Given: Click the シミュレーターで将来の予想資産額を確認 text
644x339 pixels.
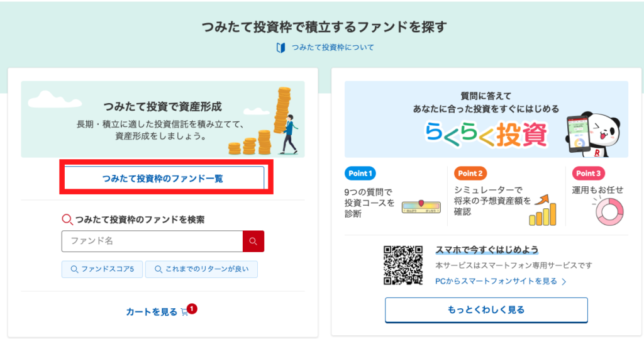Looking at the screenshot, I should point(492,201).
